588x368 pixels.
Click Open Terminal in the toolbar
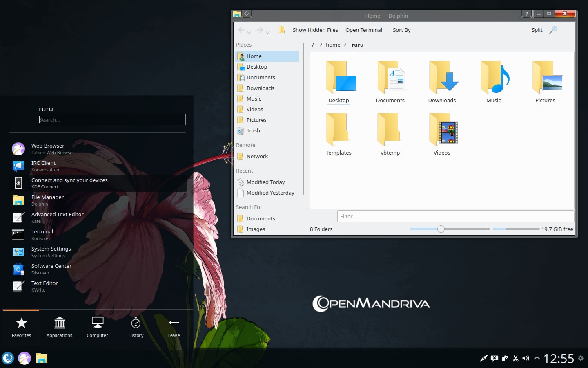tap(363, 30)
